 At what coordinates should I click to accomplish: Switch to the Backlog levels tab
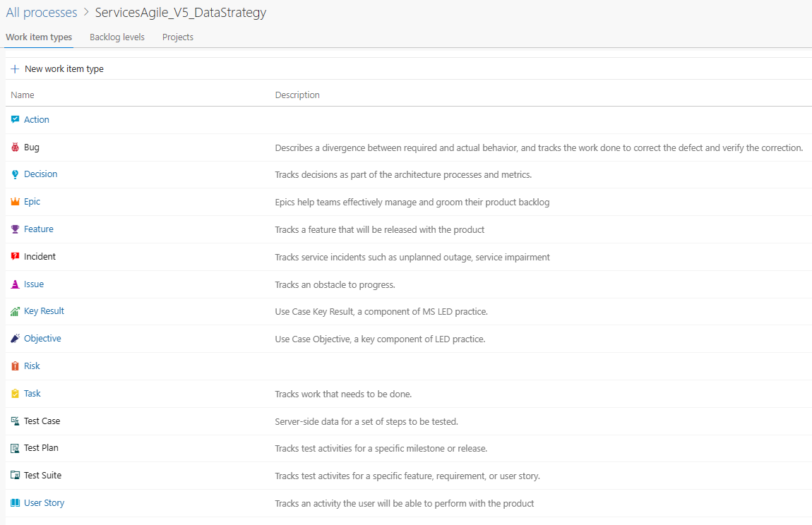(117, 37)
